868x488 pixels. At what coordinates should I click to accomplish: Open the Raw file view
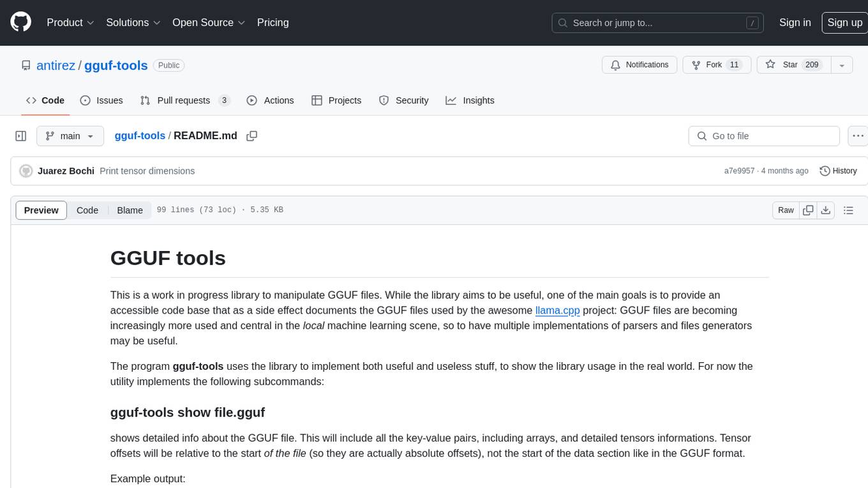coord(786,210)
